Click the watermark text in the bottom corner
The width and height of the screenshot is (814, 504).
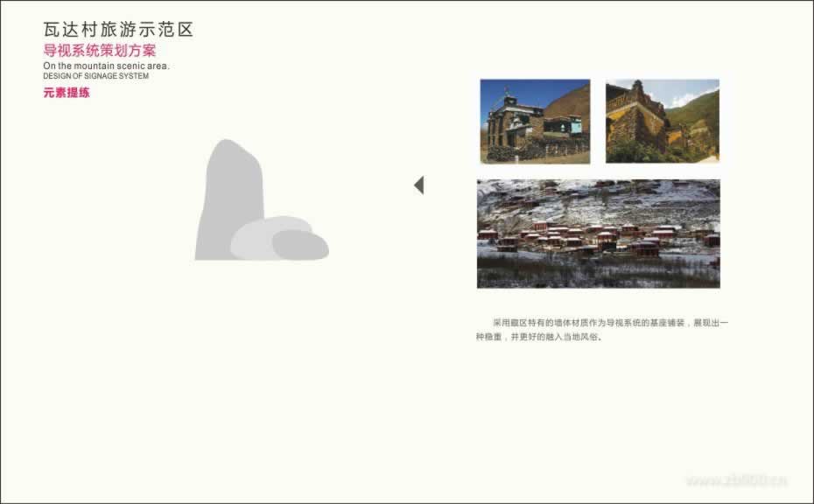[x=735, y=479]
